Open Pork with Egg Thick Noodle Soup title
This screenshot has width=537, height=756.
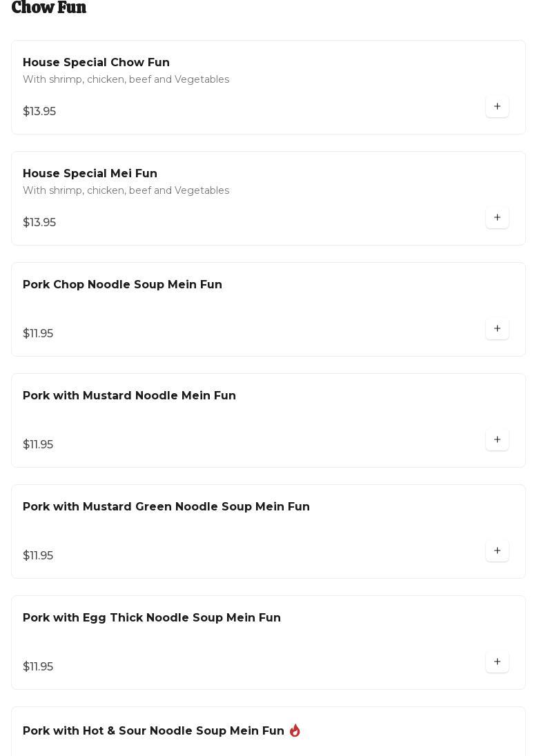151,618
